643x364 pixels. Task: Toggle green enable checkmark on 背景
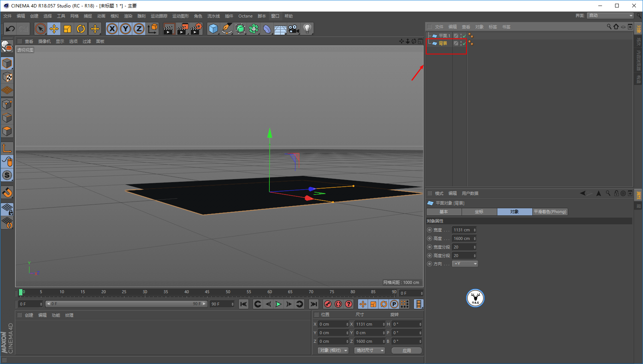[x=465, y=44]
